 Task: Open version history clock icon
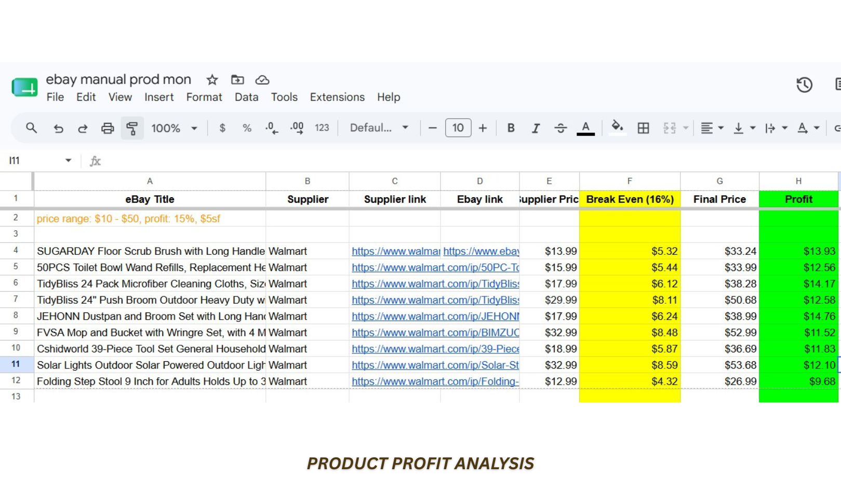[x=804, y=85]
